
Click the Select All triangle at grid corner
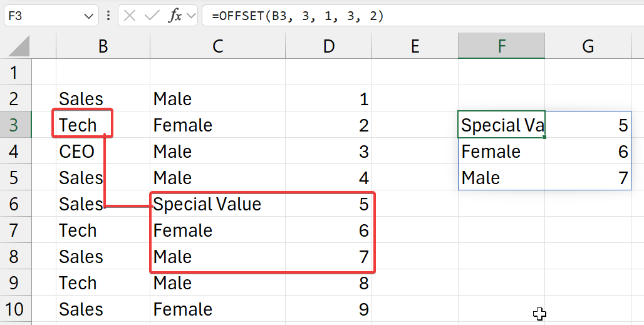click(x=19, y=46)
